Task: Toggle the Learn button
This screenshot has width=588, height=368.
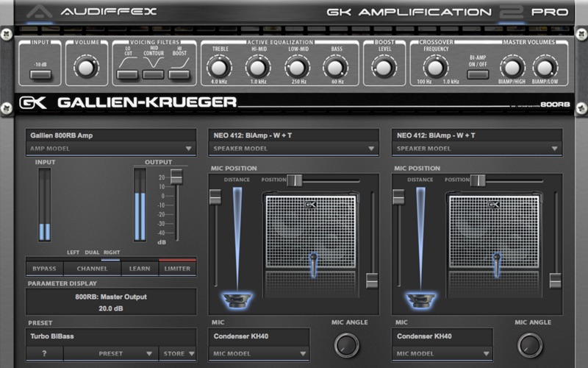Action: [x=140, y=269]
